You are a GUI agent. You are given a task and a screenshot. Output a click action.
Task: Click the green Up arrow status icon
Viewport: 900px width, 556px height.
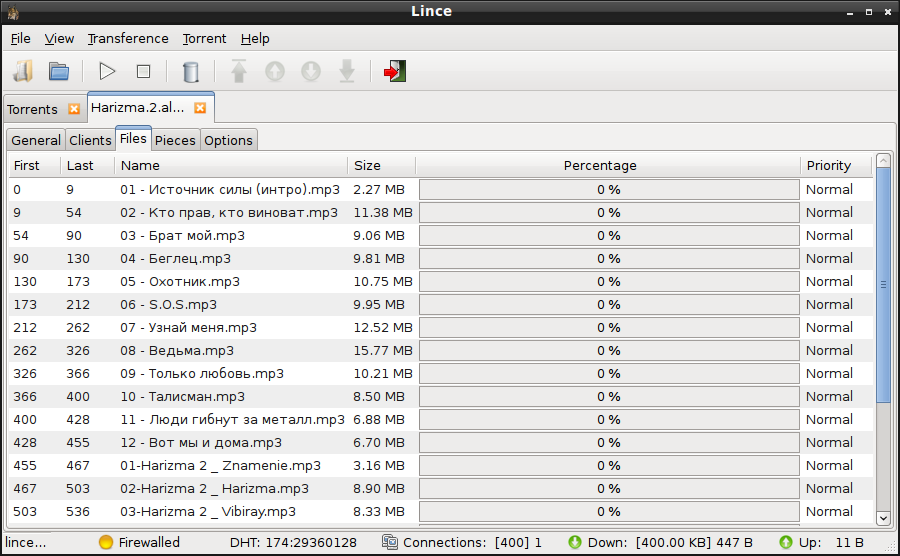click(x=786, y=542)
